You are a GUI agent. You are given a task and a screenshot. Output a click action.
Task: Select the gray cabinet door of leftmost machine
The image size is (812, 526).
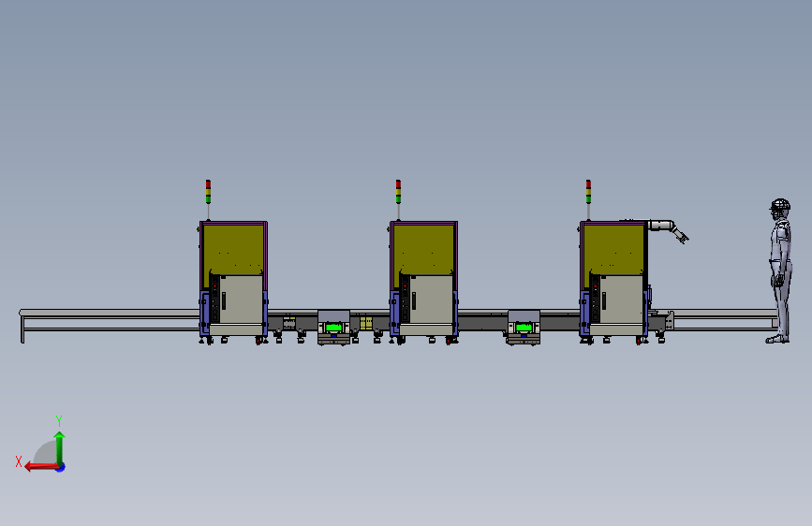click(x=242, y=300)
